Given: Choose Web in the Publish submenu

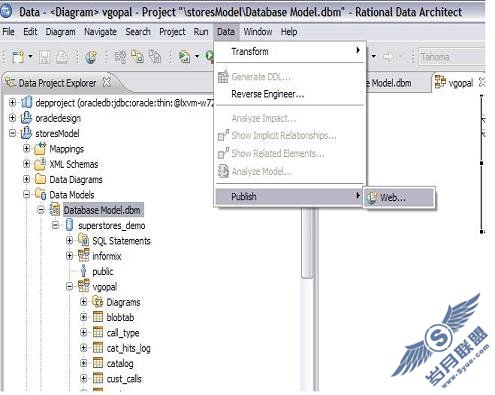Looking at the screenshot, I should (399, 198).
